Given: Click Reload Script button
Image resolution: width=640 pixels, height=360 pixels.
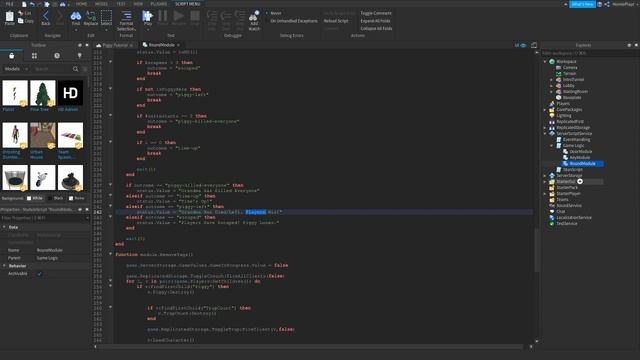Looking at the screenshot, I should (336, 21).
